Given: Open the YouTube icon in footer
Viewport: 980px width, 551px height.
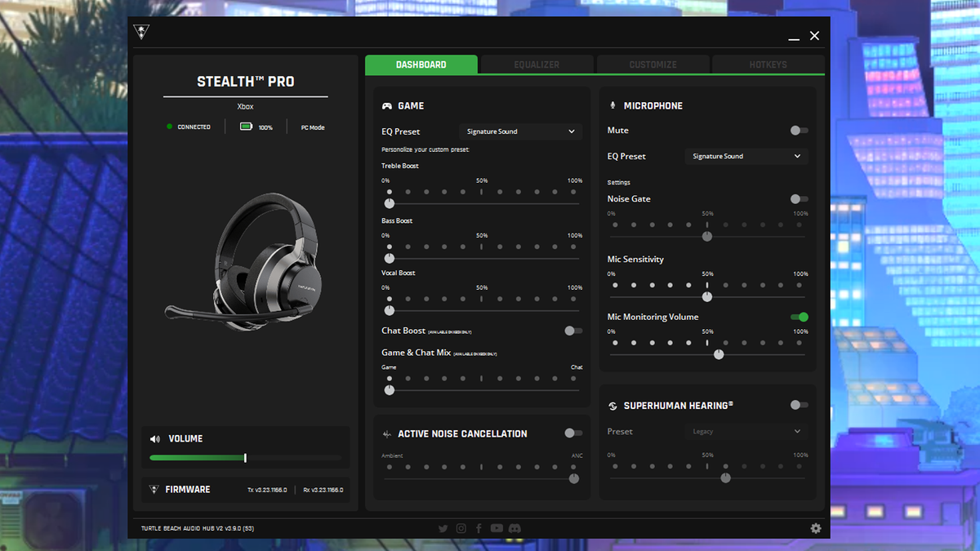Looking at the screenshot, I should (497, 529).
